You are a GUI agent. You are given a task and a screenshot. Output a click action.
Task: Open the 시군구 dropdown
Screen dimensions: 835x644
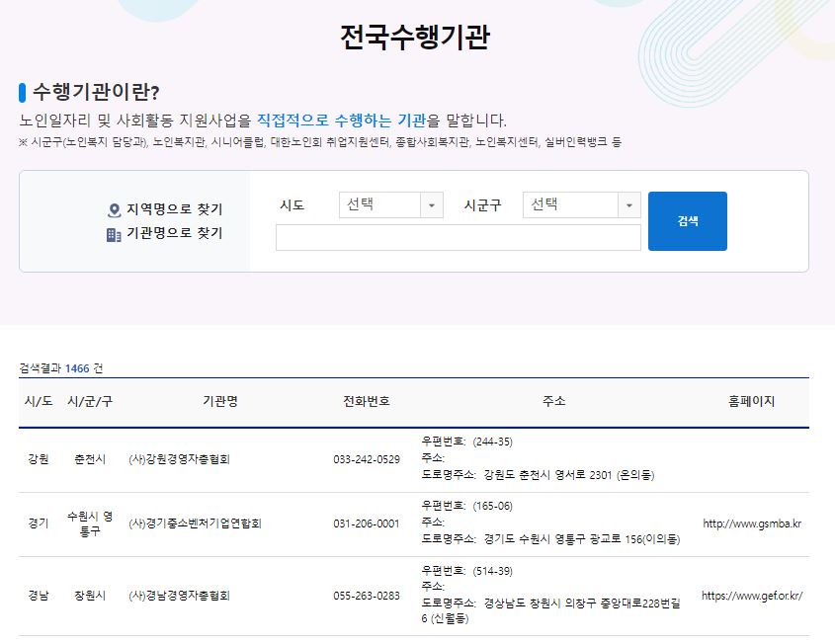coord(581,204)
